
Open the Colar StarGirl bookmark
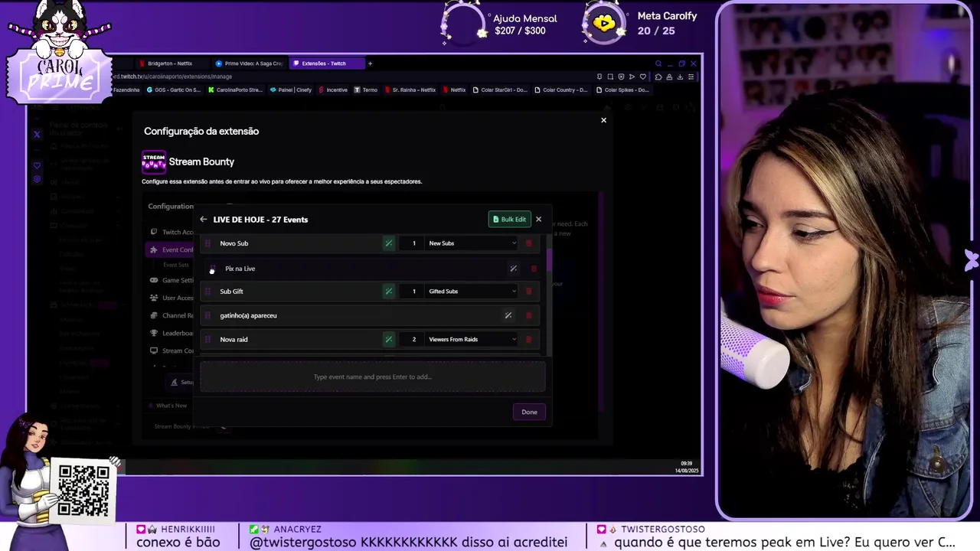500,90
